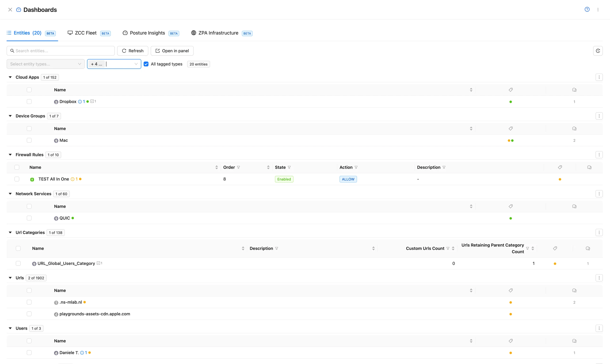
Task: Click the Refresh button
Action: point(133,51)
